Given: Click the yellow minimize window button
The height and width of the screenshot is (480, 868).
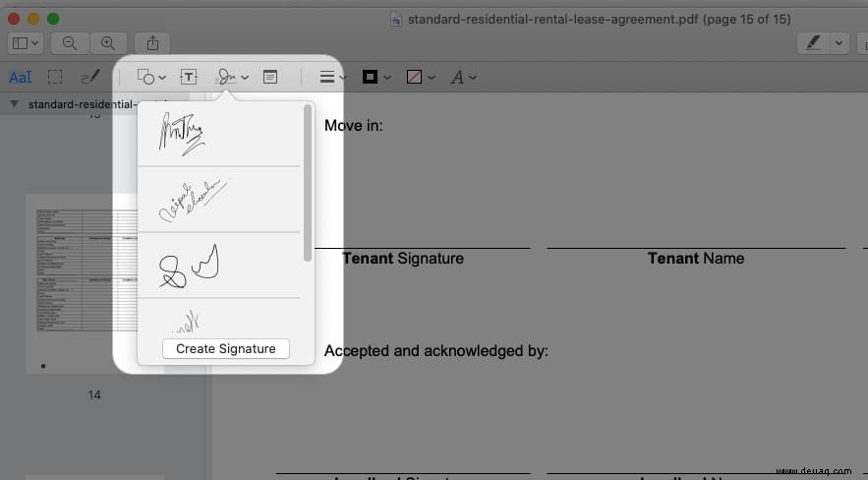Looking at the screenshot, I should click(33, 19).
